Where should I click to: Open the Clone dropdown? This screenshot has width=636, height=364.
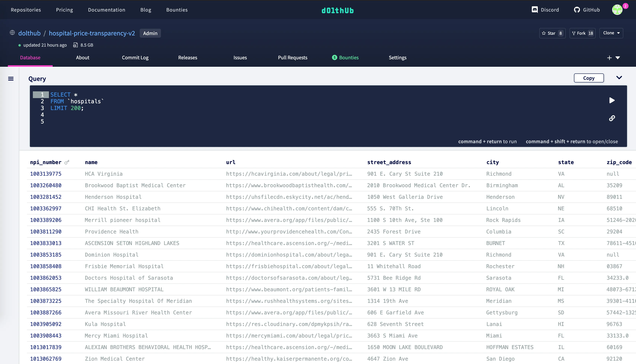[611, 33]
